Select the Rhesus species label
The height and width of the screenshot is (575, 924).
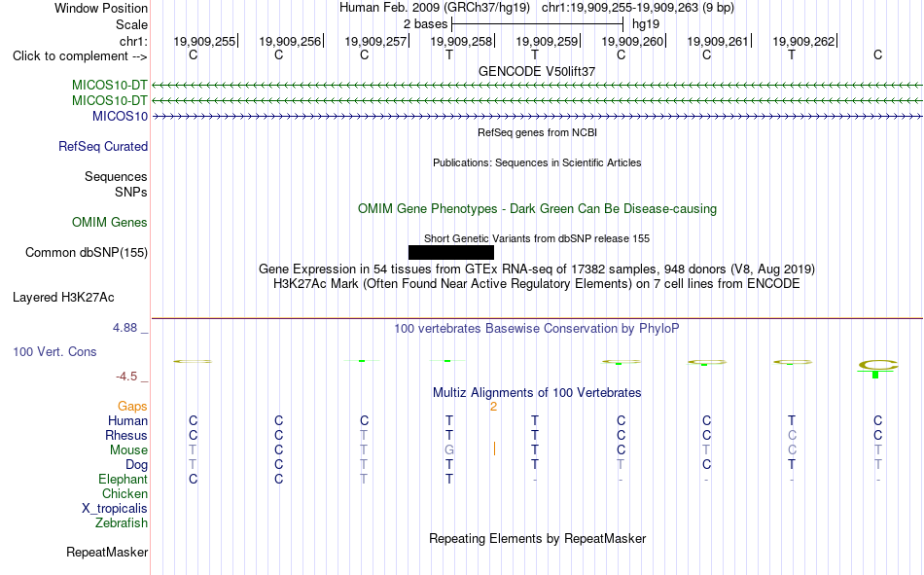tap(126, 435)
